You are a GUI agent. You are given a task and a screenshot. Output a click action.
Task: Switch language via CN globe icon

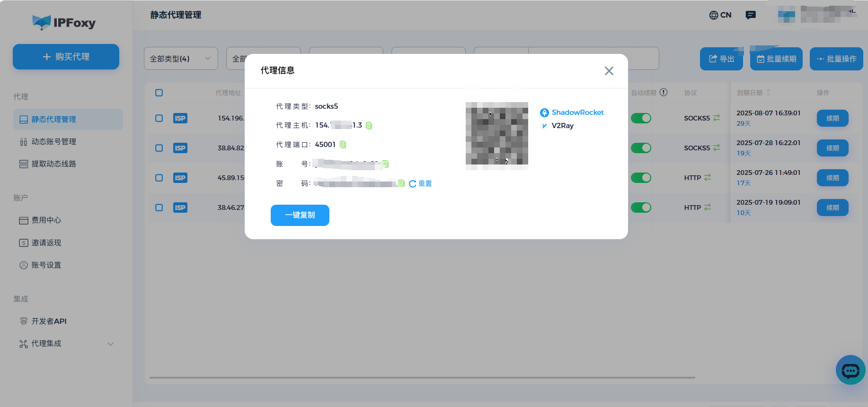[x=720, y=15]
